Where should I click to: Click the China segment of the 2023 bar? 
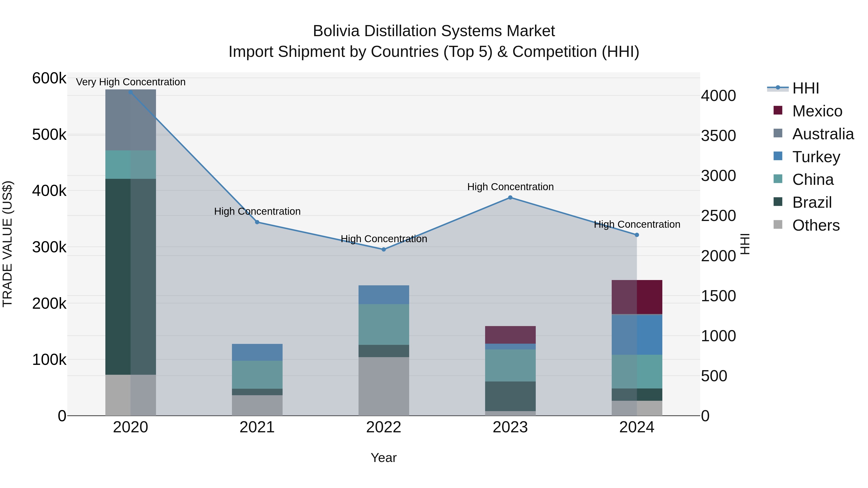(x=510, y=365)
